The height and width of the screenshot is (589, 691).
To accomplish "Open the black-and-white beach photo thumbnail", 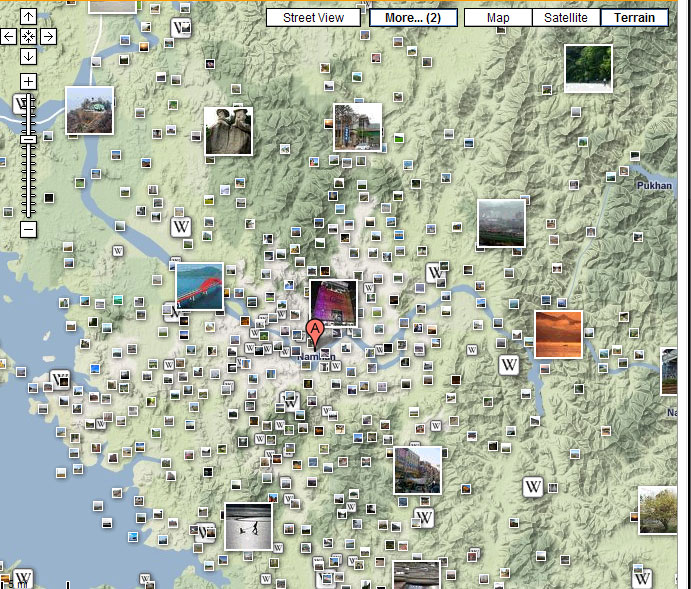I will point(249,526).
